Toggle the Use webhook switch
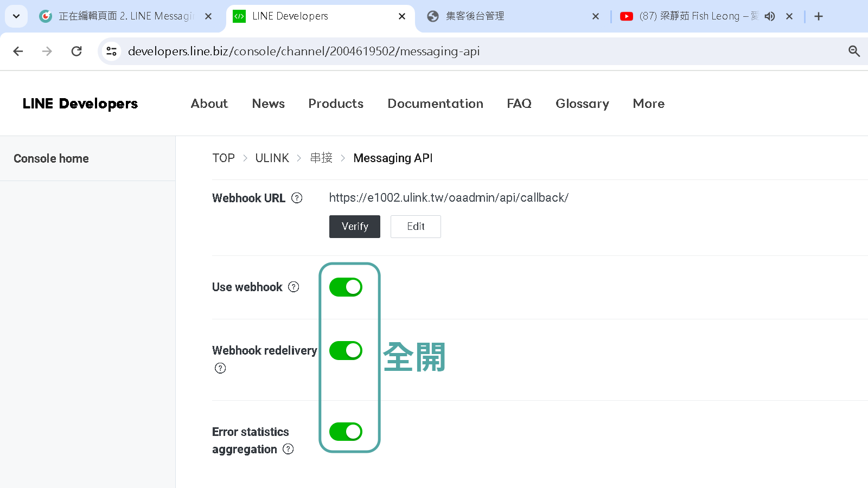Screen dimensions: 868x488 tap(346, 287)
